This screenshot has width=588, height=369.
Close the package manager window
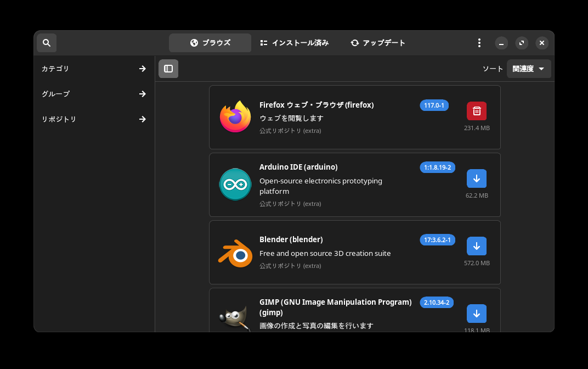coord(542,43)
